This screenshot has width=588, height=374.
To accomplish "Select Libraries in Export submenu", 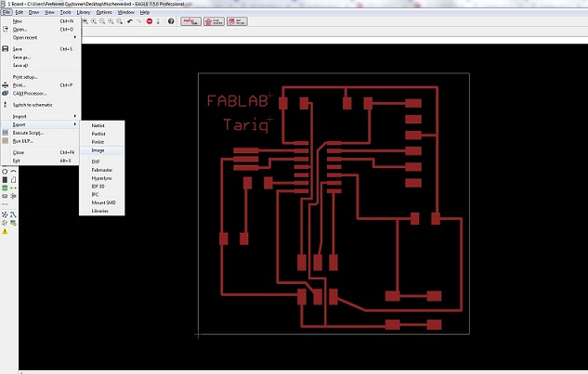I will pyautogui.click(x=102, y=211).
